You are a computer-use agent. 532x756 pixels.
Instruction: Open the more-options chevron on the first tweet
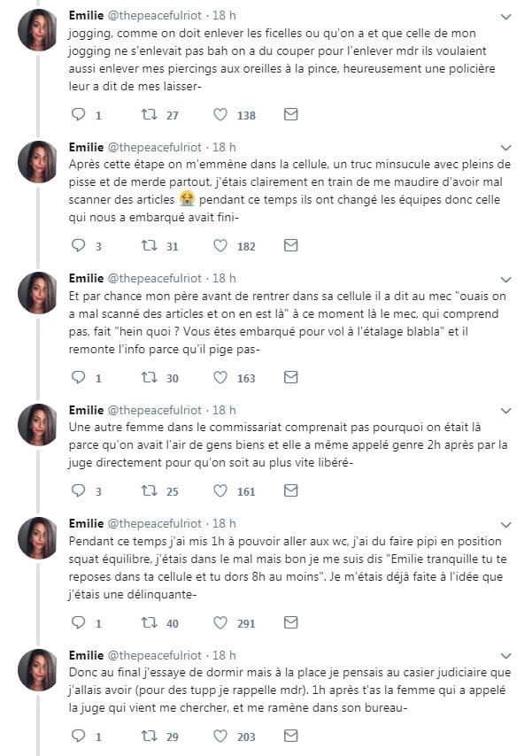pos(505,17)
